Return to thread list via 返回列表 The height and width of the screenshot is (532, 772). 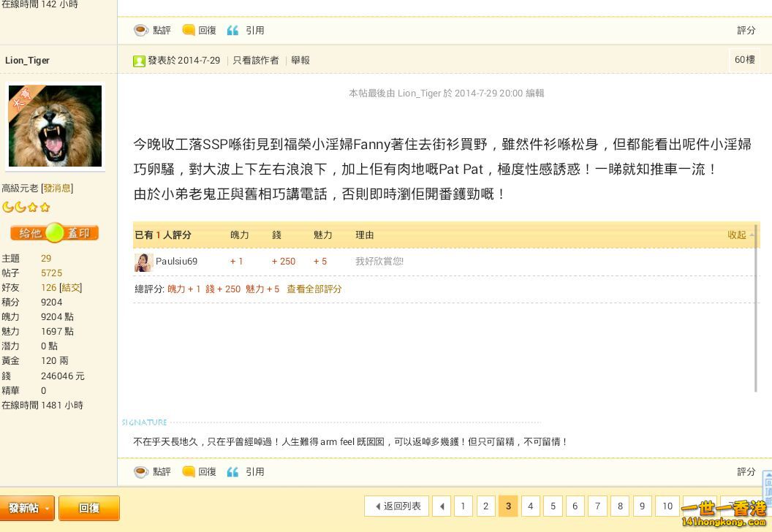pyautogui.click(x=397, y=506)
